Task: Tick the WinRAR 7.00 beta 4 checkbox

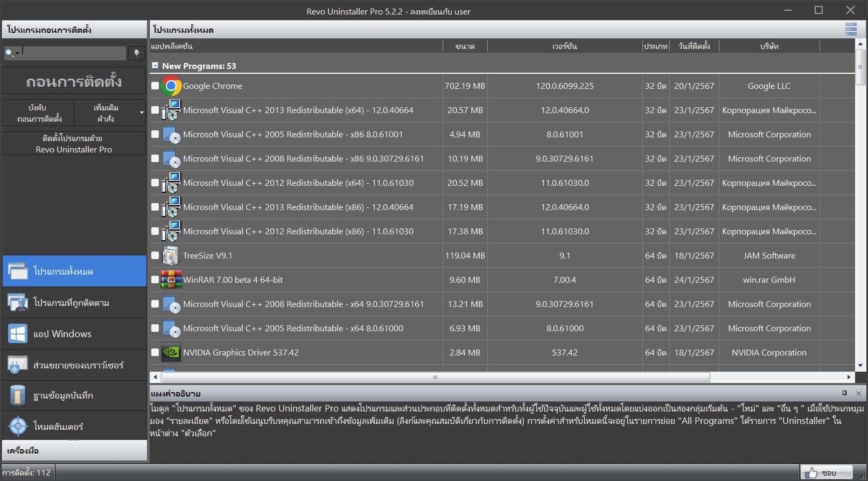Action: point(155,280)
